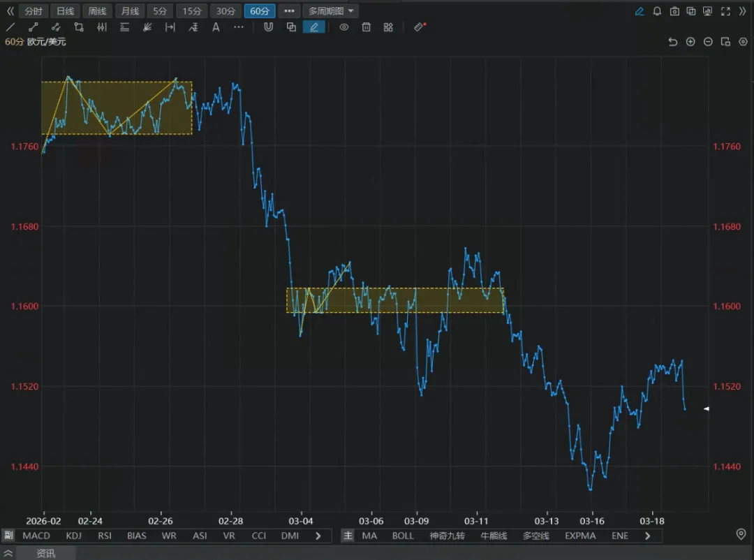Screen dimensions: 754x560
Task: Click the overlay comparison squares icon
Action: (x=691, y=11)
